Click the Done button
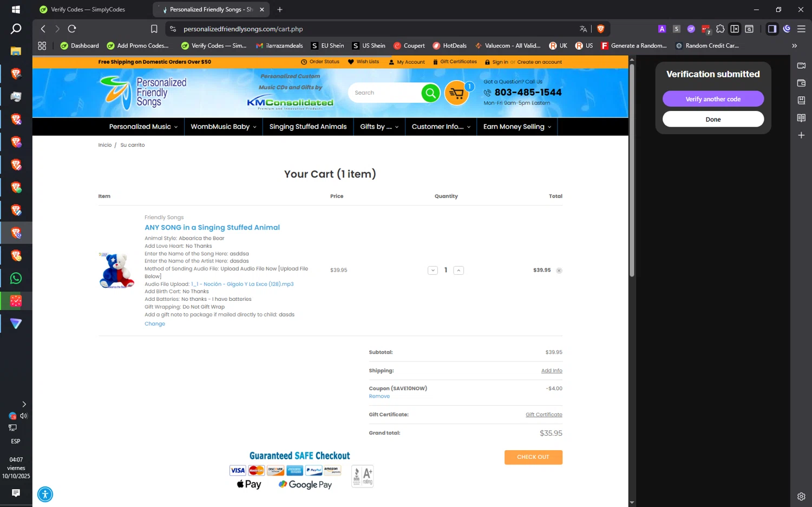Screen dimensions: 812x507 point(713,120)
